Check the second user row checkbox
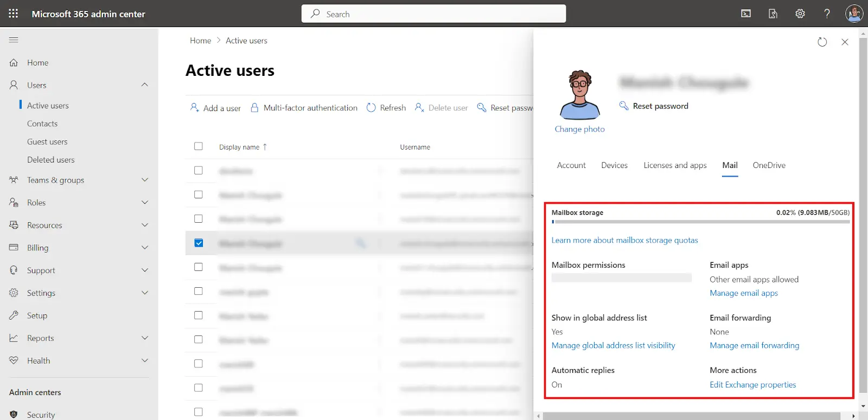Image resolution: width=868 pixels, height=420 pixels. point(199,195)
